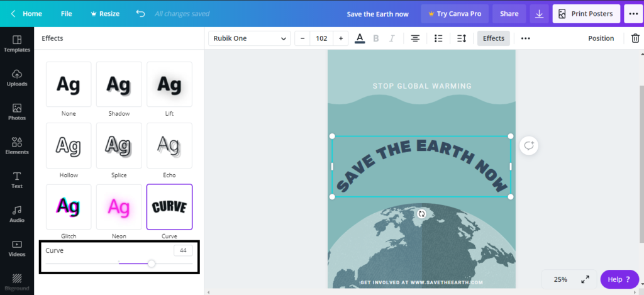The width and height of the screenshot is (644, 295).
Task: Open the Photos panel
Action: pyautogui.click(x=17, y=112)
